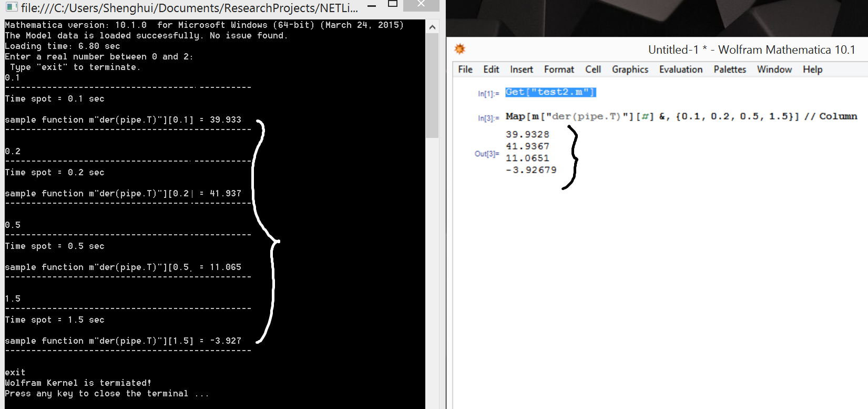
Task: Click output value -3.92679
Action: click(x=531, y=170)
